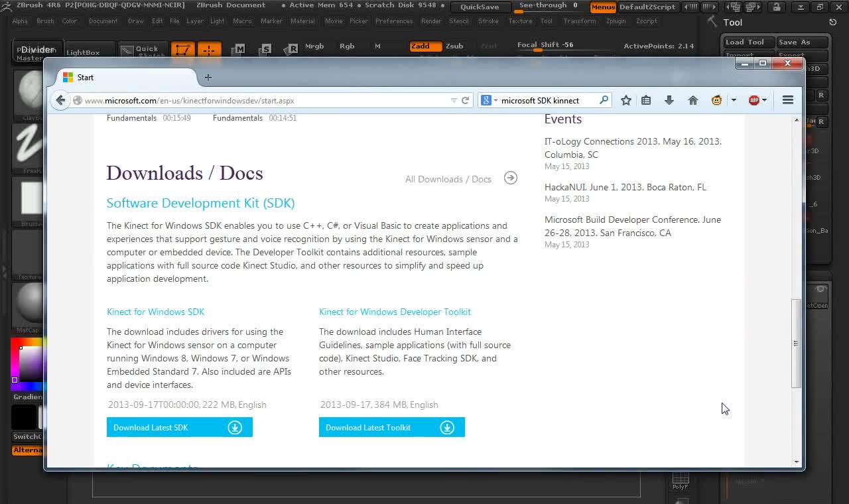Open the ZBrush Alpha menu
The width and height of the screenshot is (849, 504).
(21, 21)
